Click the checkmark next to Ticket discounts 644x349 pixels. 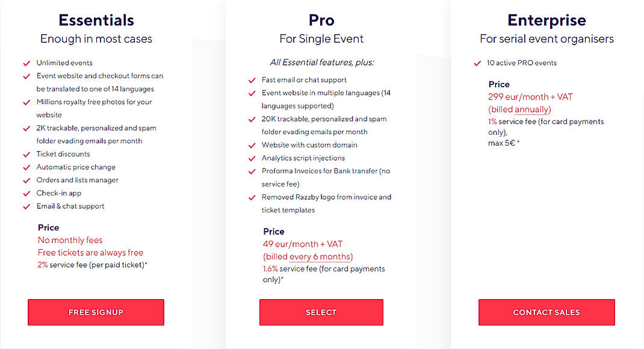26,154
